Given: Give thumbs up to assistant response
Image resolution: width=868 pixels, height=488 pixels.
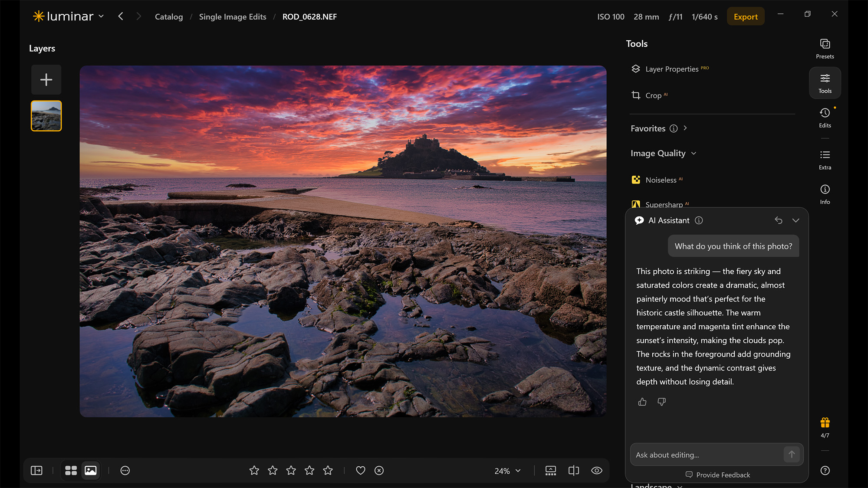Looking at the screenshot, I should click(642, 402).
